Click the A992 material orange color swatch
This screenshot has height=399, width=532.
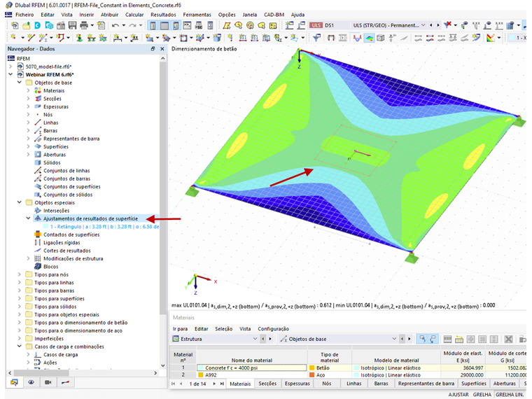201,375
